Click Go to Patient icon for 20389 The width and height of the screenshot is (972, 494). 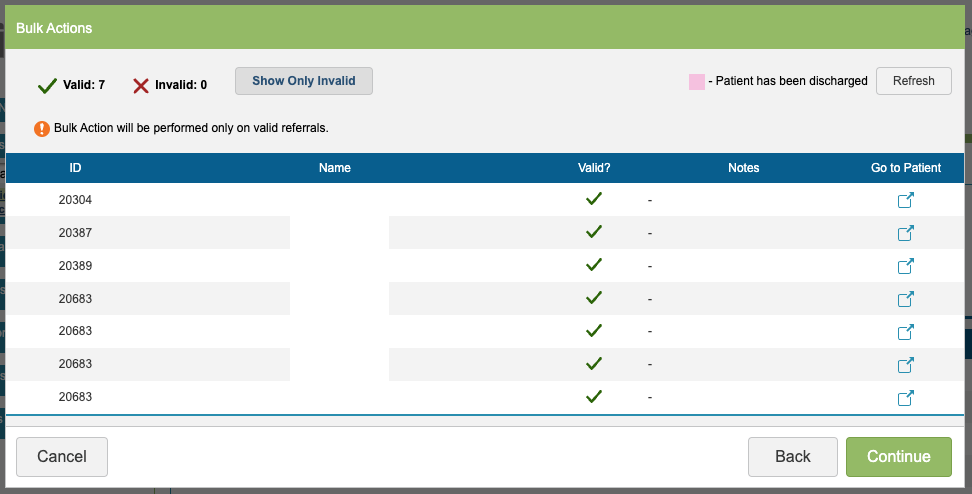(905, 266)
